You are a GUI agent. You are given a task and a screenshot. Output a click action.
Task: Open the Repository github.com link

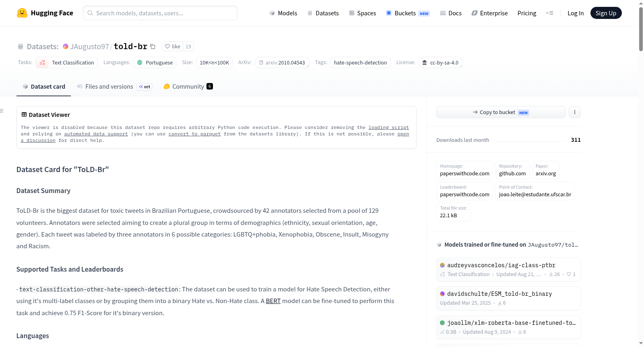(x=512, y=170)
